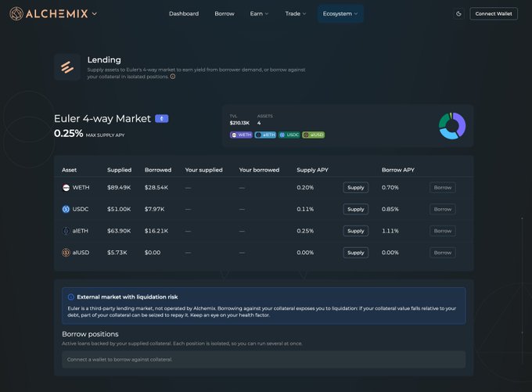Click the blue Ethereum network badge
The height and width of the screenshot is (392, 532).
[x=161, y=118]
